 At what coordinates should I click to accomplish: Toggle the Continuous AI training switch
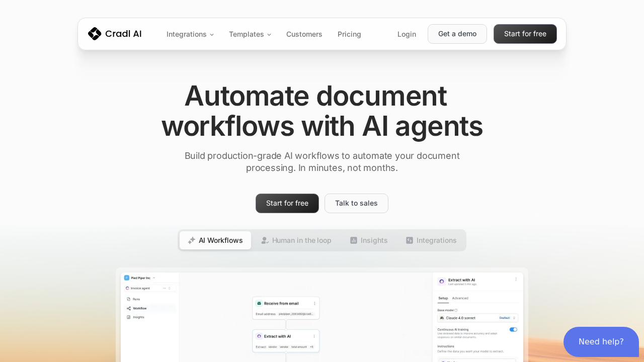tap(513, 329)
